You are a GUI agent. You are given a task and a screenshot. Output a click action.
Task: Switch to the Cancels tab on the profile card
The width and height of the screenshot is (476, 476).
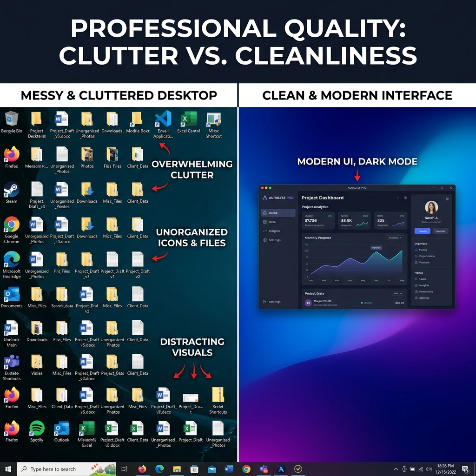tap(440, 231)
